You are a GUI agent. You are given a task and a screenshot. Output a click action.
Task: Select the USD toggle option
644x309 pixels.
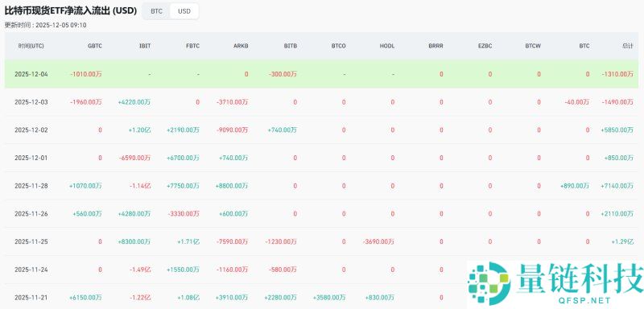[x=184, y=11]
